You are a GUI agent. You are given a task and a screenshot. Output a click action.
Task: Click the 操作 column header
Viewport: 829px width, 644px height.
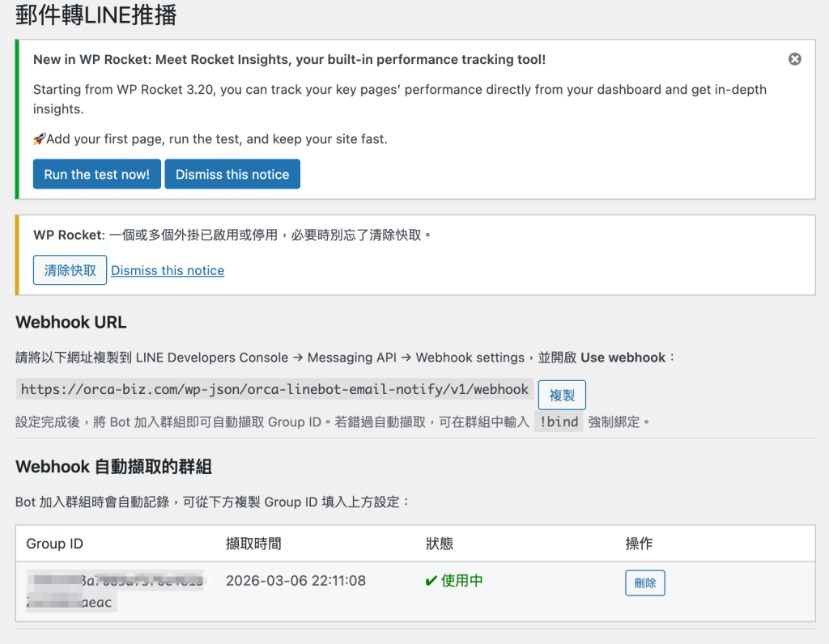pos(639,544)
